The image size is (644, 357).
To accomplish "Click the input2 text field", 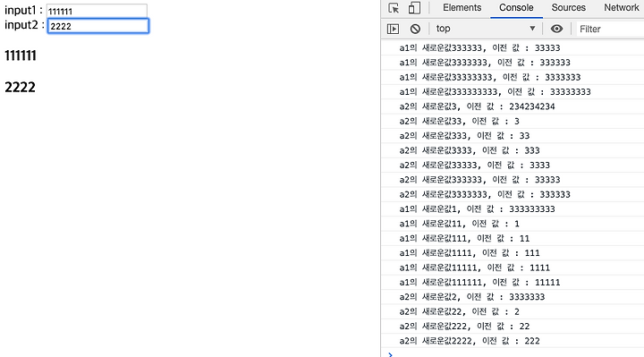I will (x=98, y=26).
